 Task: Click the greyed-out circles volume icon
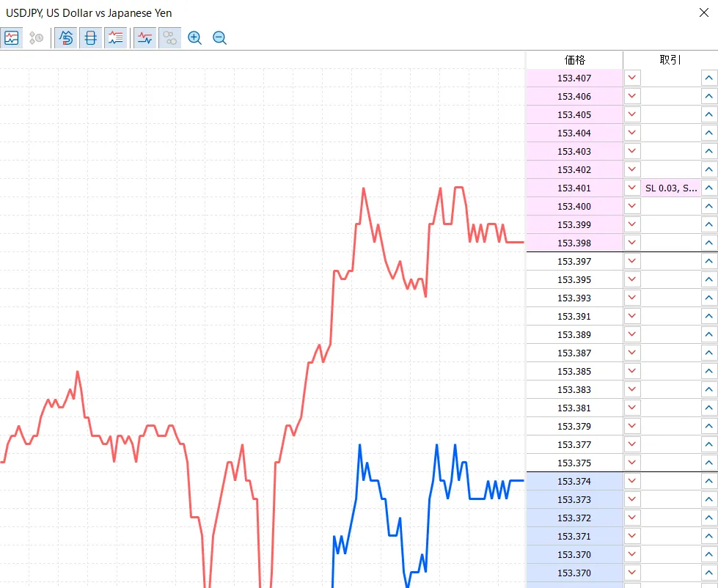[x=170, y=38]
